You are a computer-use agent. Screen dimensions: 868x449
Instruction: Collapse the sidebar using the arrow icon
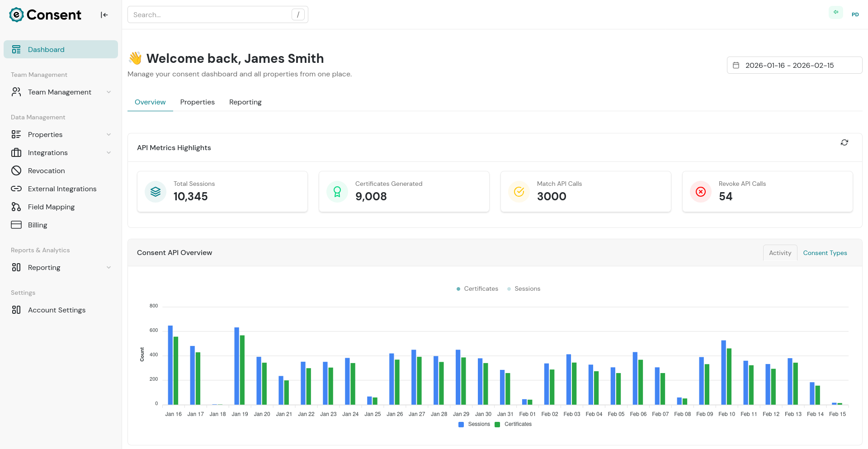(104, 15)
